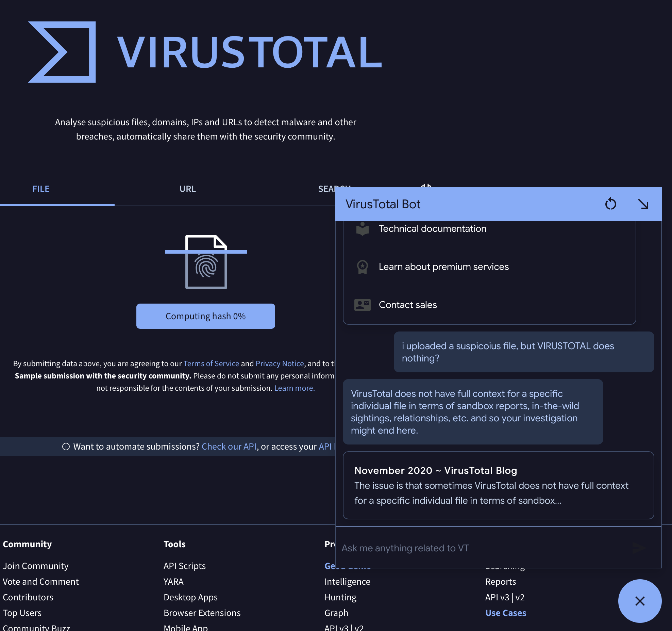Viewport: 672px width, 631px height.
Task: Choose Learn about premium services option
Action: (x=443, y=267)
